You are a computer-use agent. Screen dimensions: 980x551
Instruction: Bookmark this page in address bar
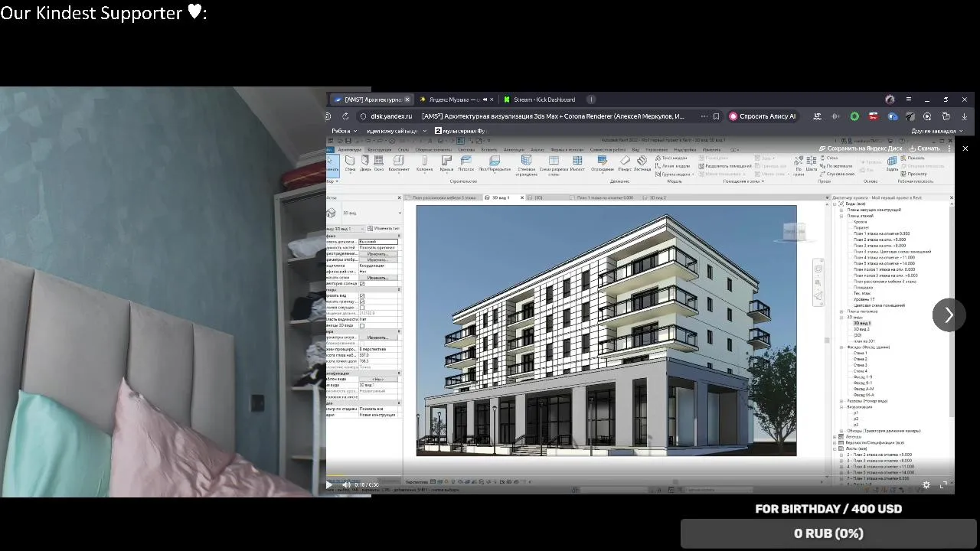(x=716, y=116)
